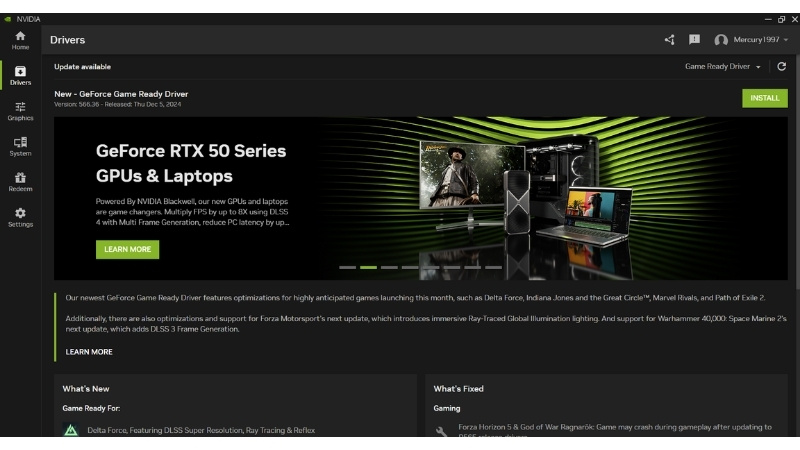Open the feedback notification icon
The width and height of the screenshot is (800, 450).
[694, 40]
